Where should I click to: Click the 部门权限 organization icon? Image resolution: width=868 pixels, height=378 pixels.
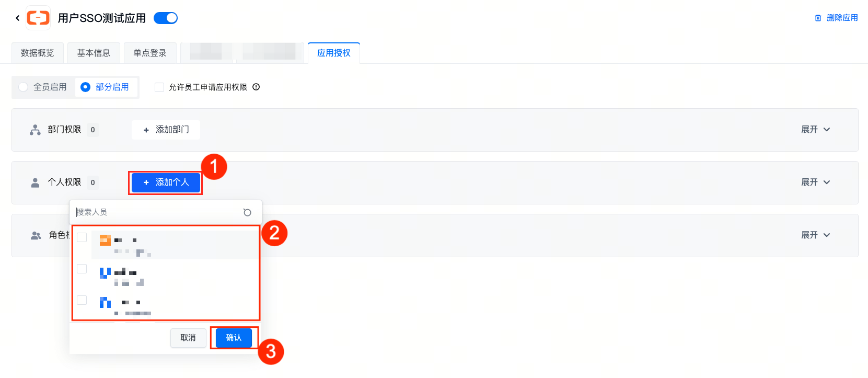click(35, 130)
